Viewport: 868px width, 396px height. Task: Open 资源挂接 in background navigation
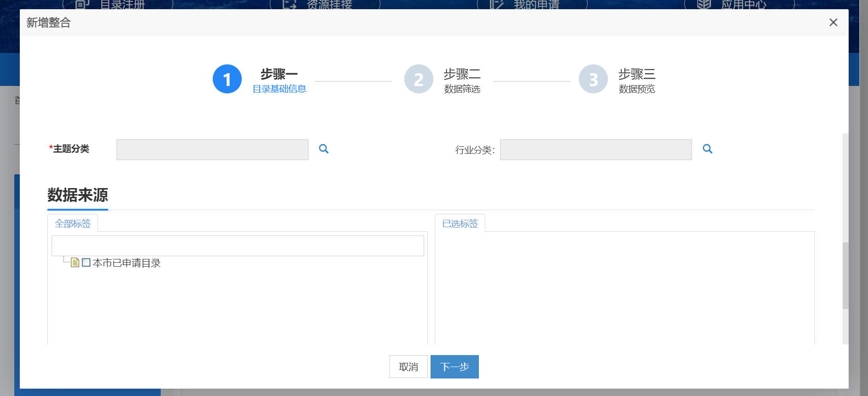tap(325, 5)
